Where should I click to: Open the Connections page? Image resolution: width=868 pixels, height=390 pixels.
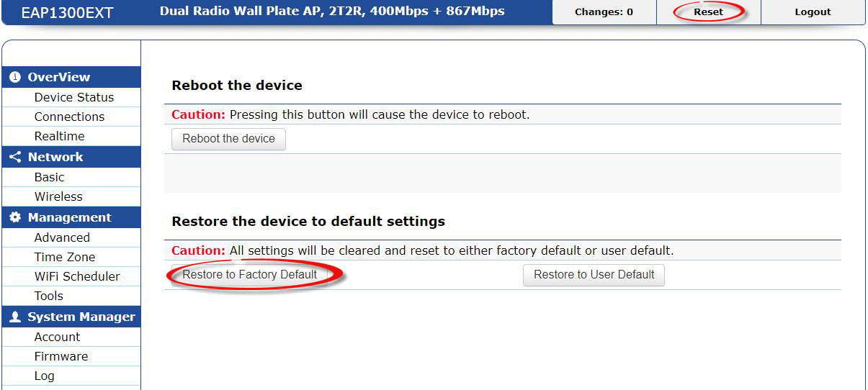69,117
